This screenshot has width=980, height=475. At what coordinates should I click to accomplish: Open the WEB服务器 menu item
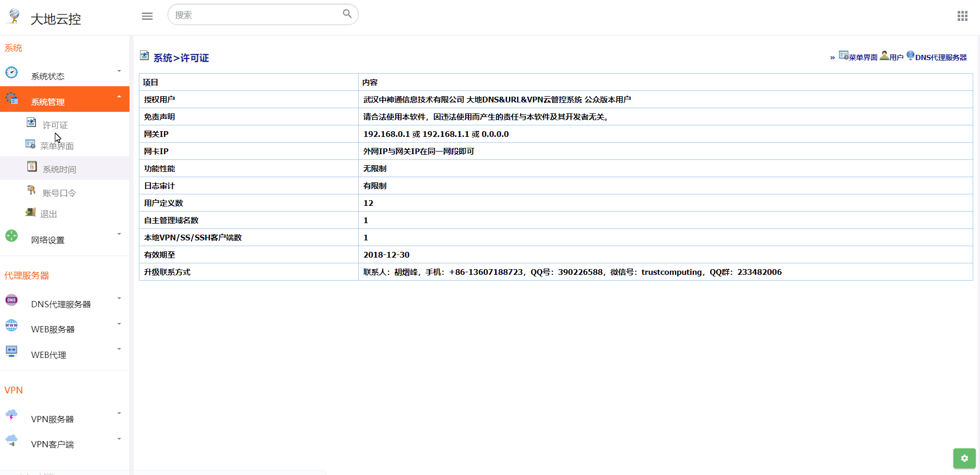click(x=65, y=327)
